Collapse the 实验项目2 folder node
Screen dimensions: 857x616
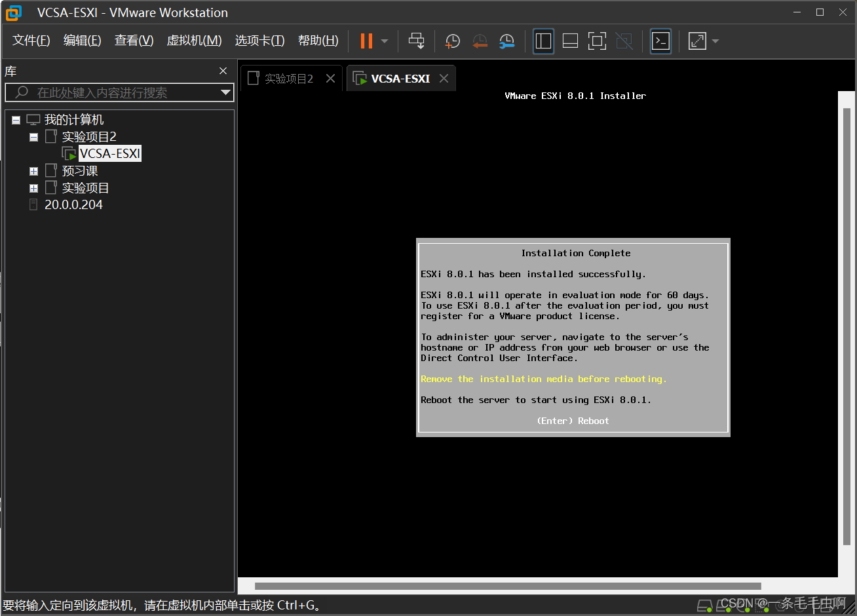tap(34, 137)
